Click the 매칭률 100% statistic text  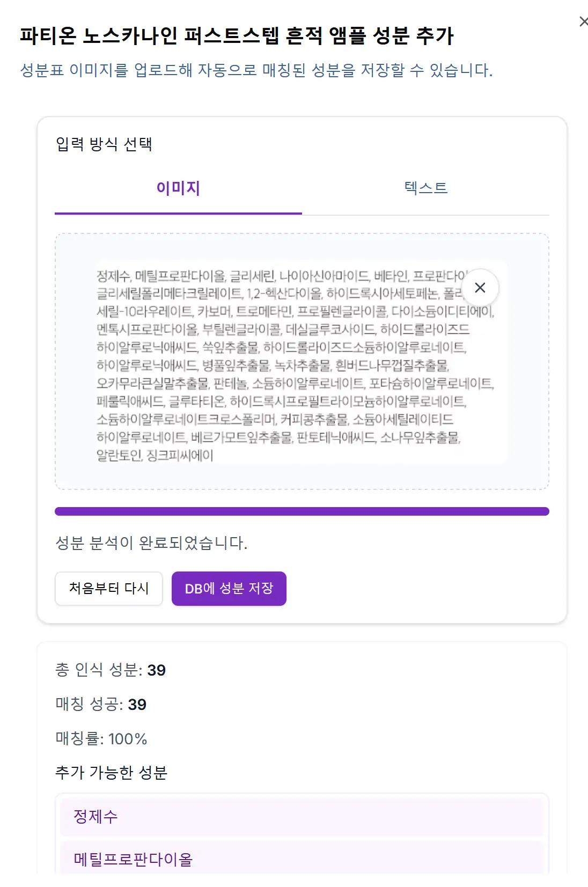101,739
